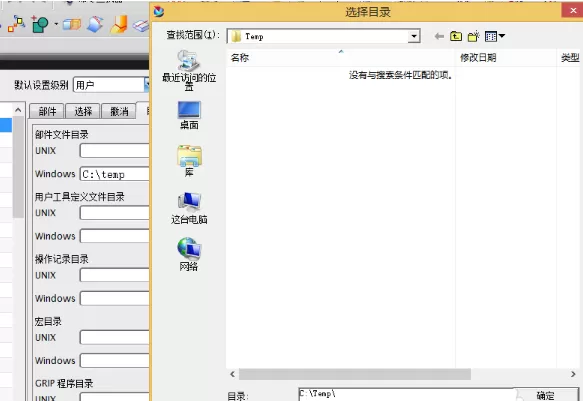Select This PC (这台电脑) shortcut

pyautogui.click(x=189, y=208)
